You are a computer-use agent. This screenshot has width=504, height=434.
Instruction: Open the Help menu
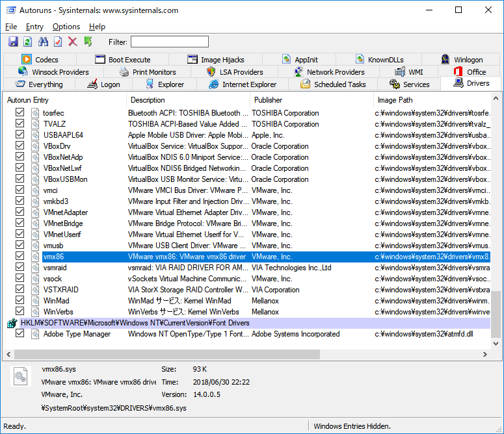tap(97, 27)
